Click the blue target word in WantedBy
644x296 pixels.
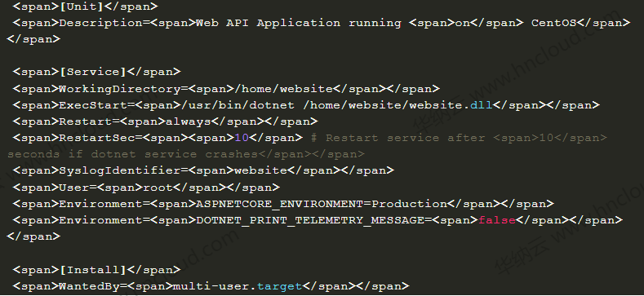point(279,286)
